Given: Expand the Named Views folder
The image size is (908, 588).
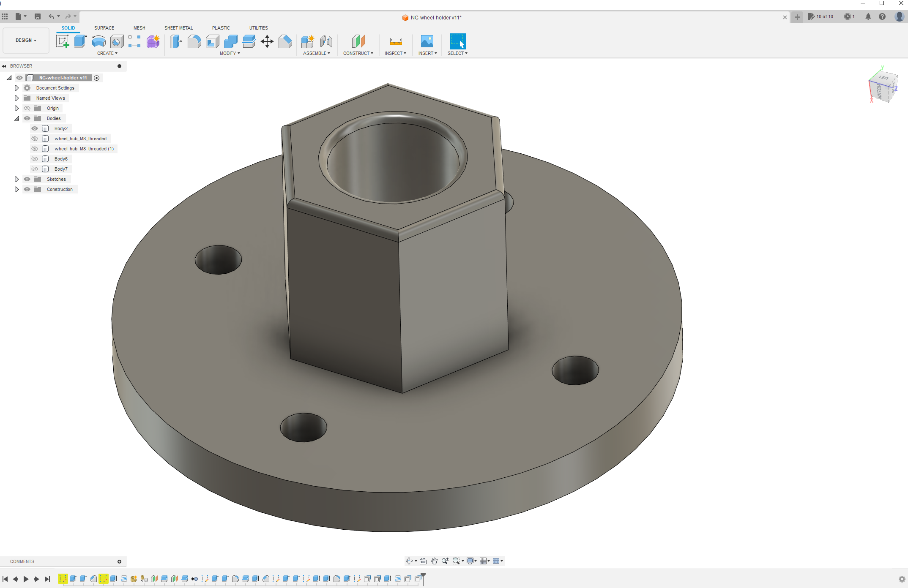Looking at the screenshot, I should point(16,98).
